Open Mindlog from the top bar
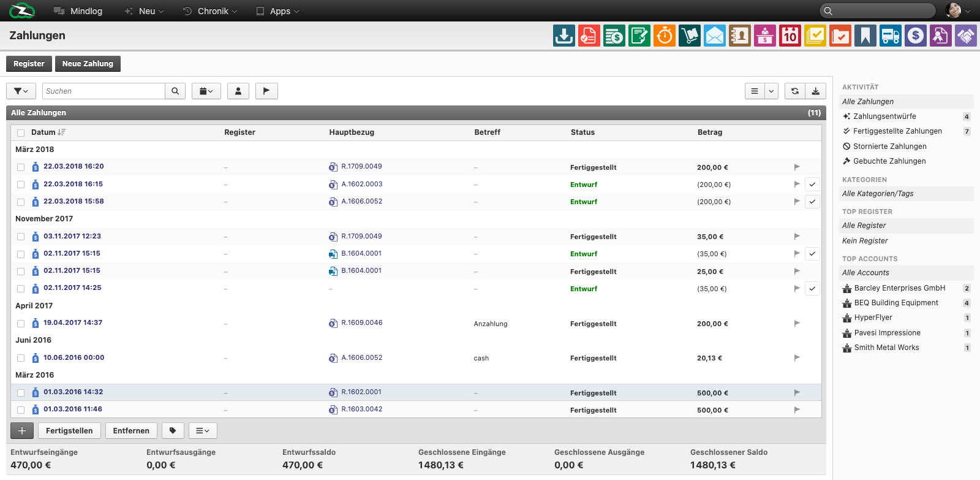 pos(78,11)
